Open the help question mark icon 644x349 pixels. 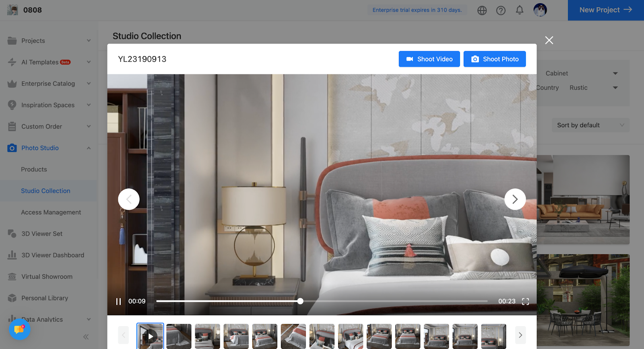501,10
